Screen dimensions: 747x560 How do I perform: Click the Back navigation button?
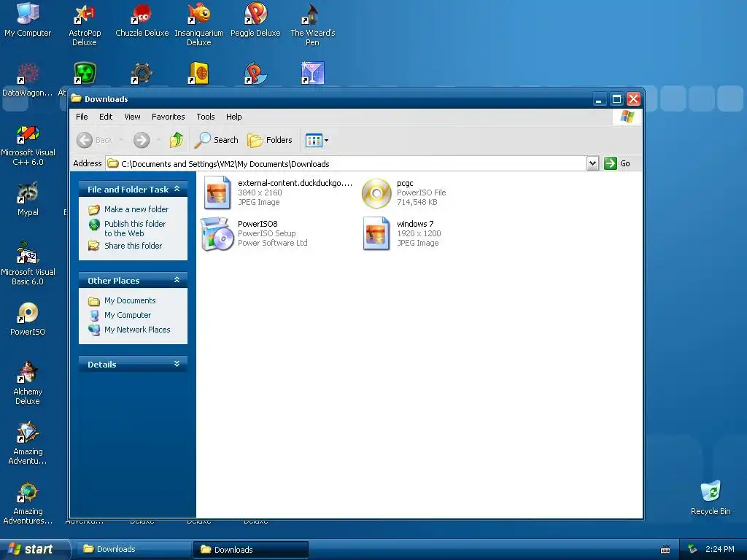click(x=94, y=140)
